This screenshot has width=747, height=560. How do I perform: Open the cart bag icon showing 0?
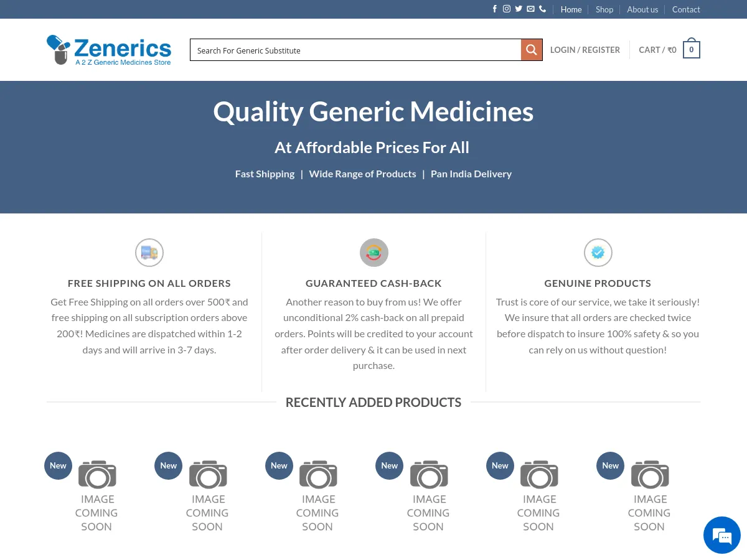[692, 49]
